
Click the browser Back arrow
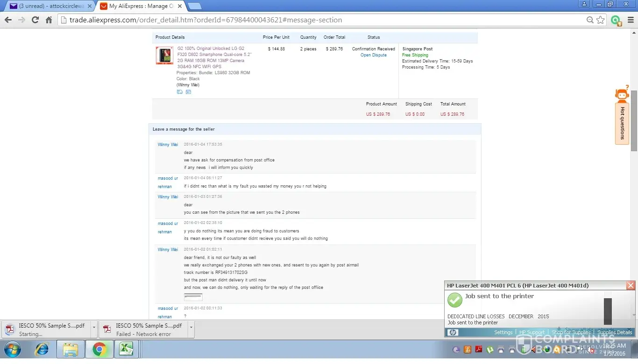(8, 20)
